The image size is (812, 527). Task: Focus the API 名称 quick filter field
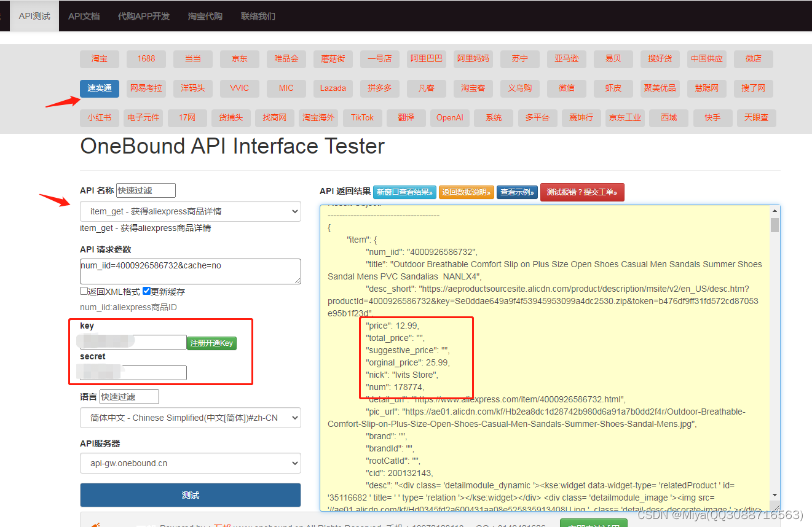point(146,190)
